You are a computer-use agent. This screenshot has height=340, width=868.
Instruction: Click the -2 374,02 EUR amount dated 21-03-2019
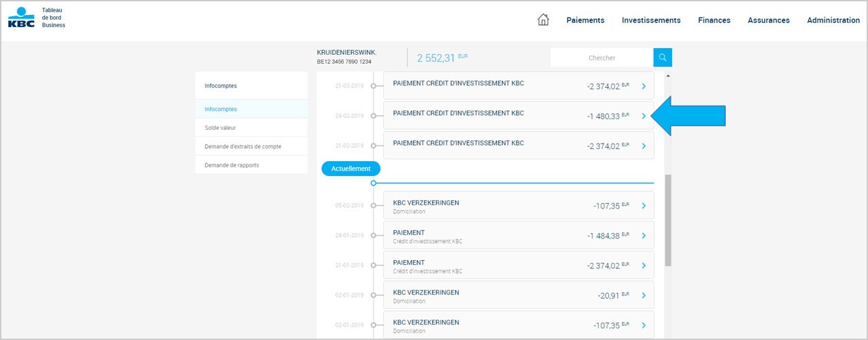click(x=608, y=87)
